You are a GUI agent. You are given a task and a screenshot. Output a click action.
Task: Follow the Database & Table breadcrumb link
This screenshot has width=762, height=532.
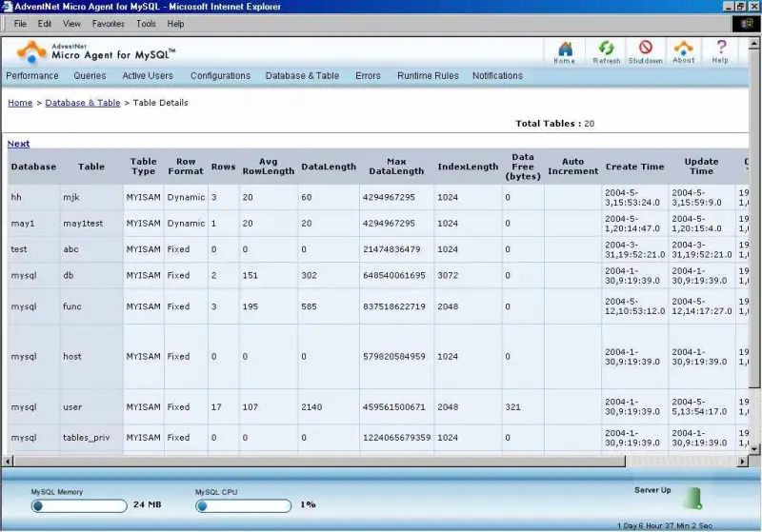tap(83, 103)
